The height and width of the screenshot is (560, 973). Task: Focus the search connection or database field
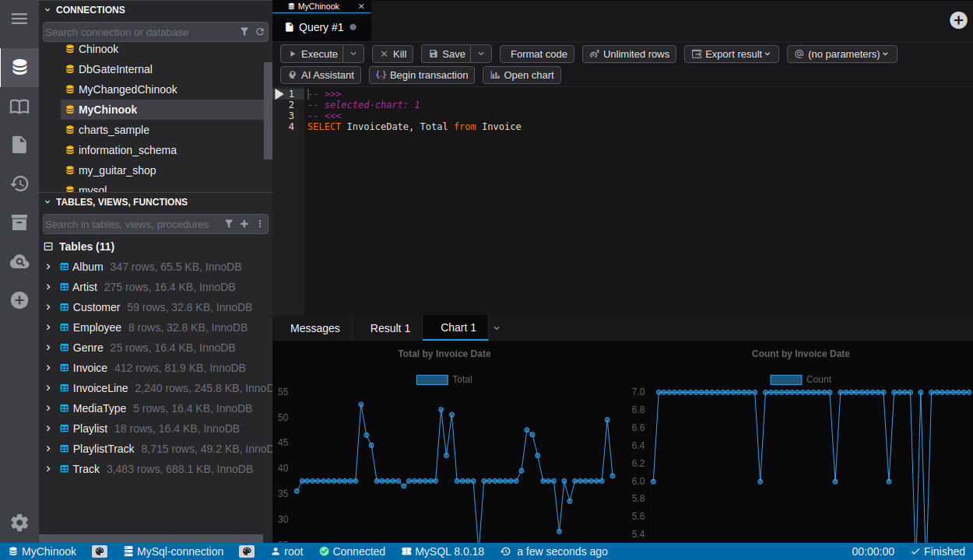[140, 32]
